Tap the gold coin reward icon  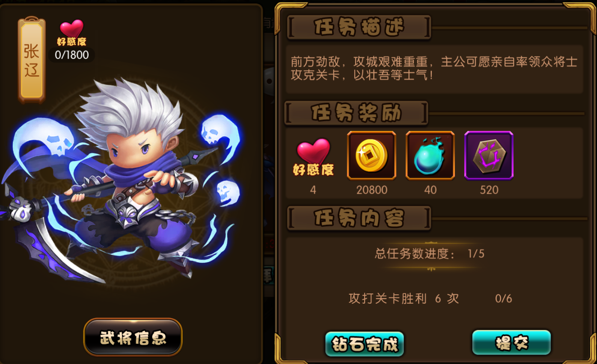pos(371,155)
